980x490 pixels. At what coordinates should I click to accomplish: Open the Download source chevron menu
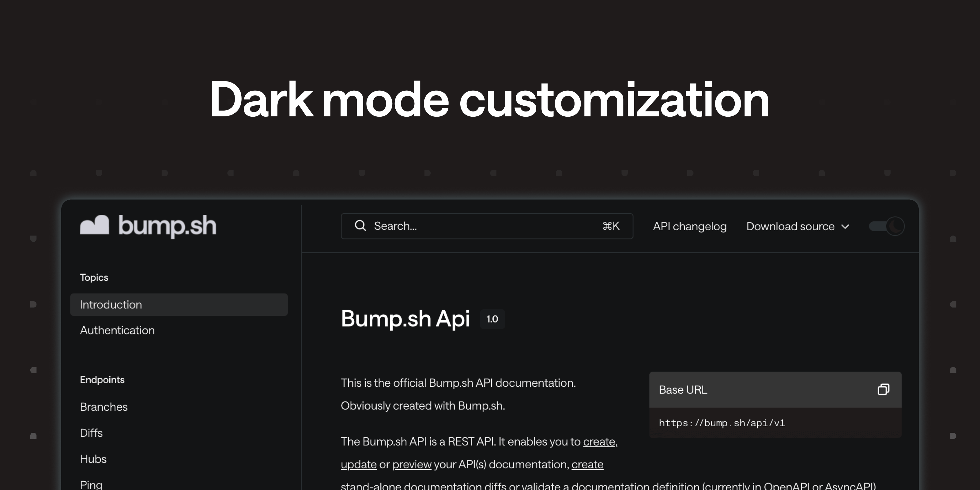click(x=845, y=226)
